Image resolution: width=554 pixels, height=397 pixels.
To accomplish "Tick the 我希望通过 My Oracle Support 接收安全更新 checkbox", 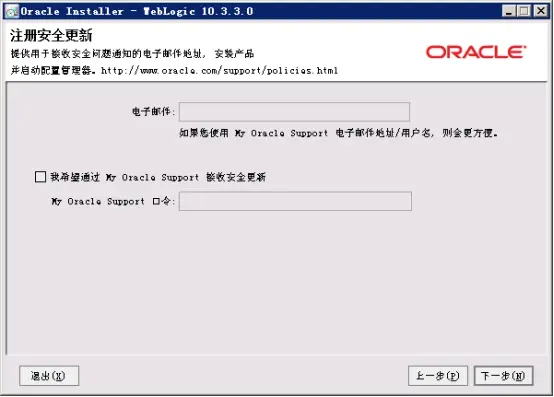I will 40,177.
